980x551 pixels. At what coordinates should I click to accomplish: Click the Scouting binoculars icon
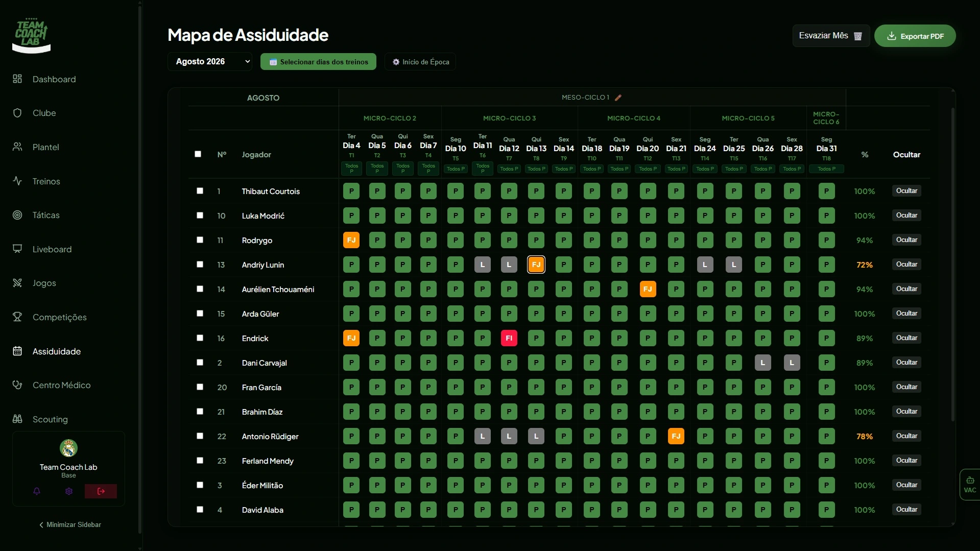(x=17, y=419)
